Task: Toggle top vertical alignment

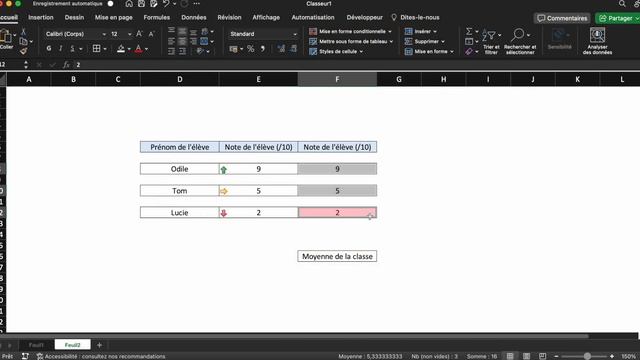Action: coord(171,31)
